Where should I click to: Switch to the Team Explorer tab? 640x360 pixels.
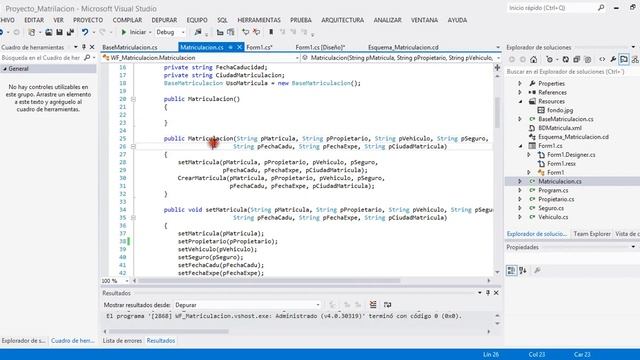(x=592, y=234)
